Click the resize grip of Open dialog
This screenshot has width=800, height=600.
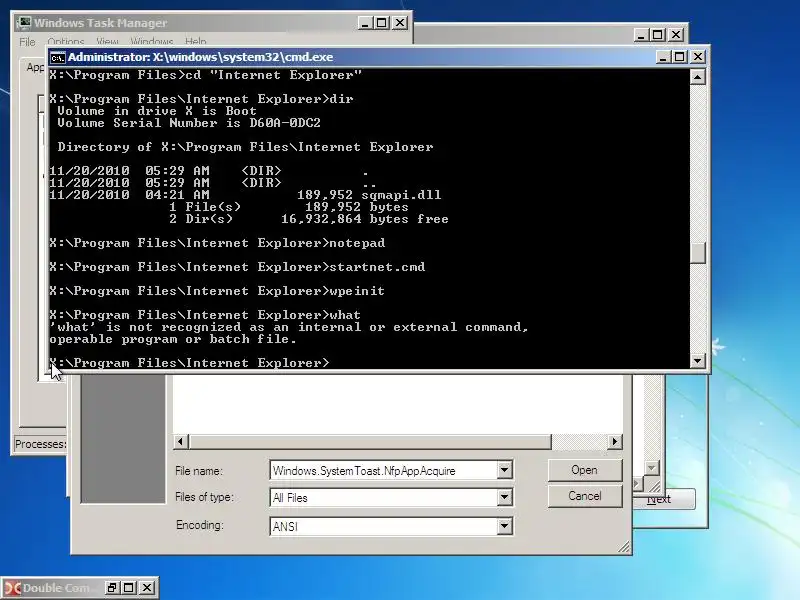(x=624, y=547)
